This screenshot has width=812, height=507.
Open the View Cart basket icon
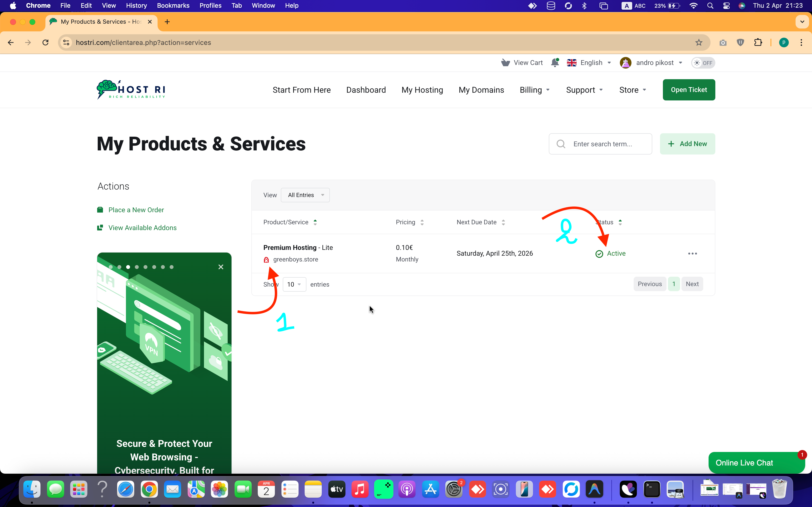pyautogui.click(x=505, y=63)
